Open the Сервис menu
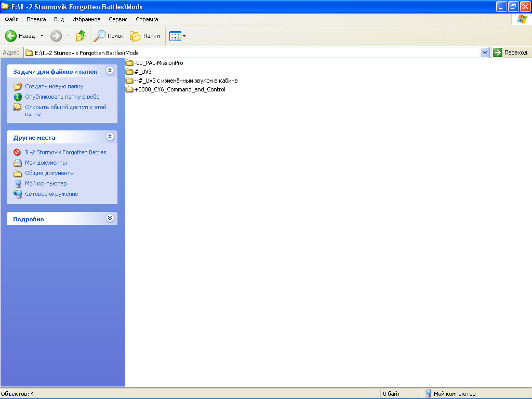This screenshot has height=399, width=532. (118, 19)
